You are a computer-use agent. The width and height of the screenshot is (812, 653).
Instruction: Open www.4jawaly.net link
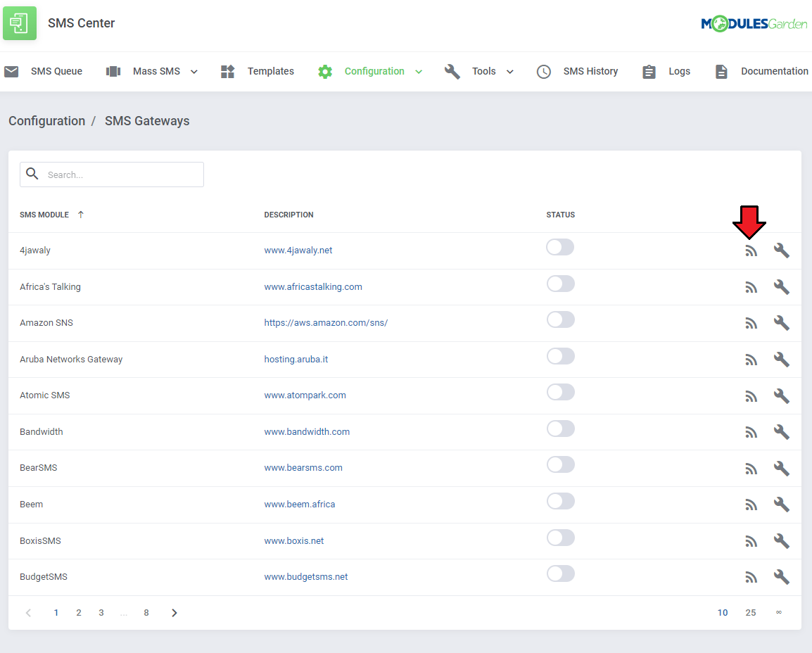pos(298,250)
